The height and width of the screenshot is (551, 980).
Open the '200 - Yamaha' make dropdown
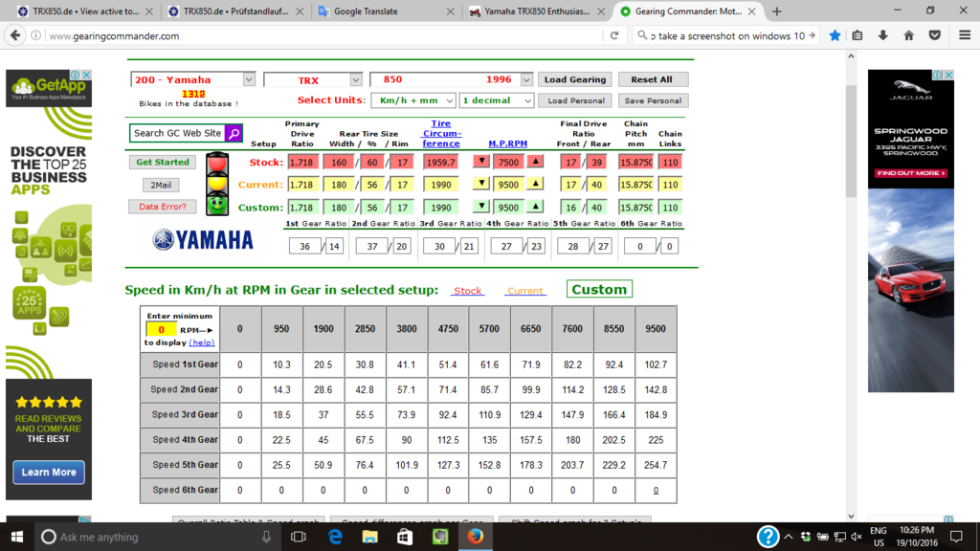pyautogui.click(x=249, y=80)
